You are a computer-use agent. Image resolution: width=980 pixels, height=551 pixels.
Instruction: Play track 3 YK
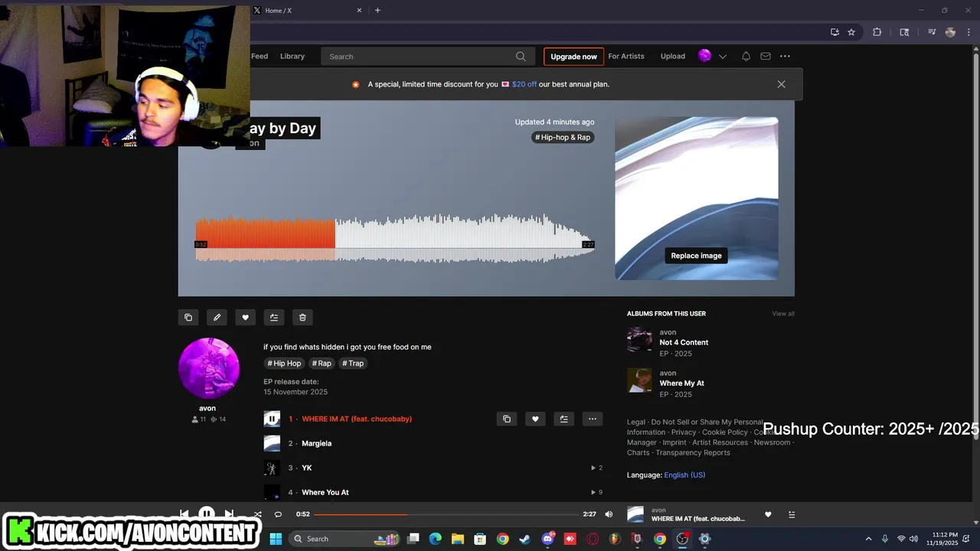pyautogui.click(x=272, y=468)
